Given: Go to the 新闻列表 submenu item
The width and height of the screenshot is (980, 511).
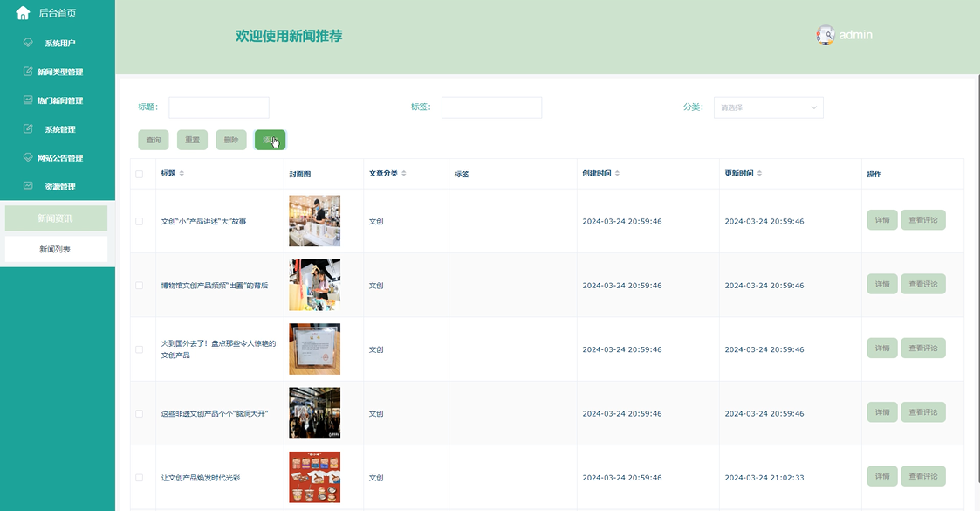Looking at the screenshot, I should (x=56, y=249).
